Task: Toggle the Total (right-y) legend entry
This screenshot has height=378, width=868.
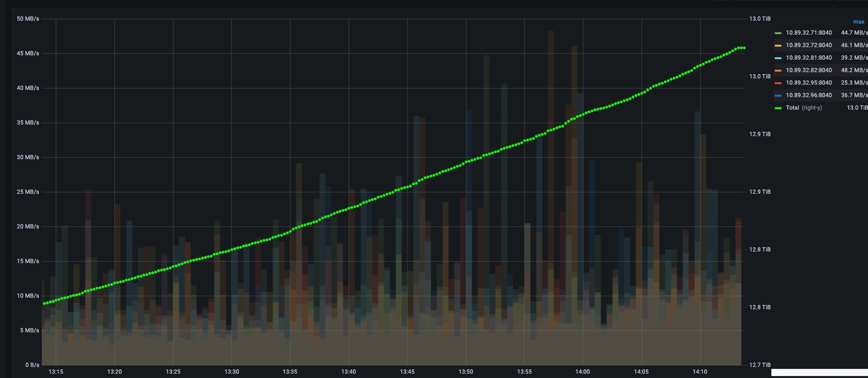Action: pyautogui.click(x=804, y=108)
